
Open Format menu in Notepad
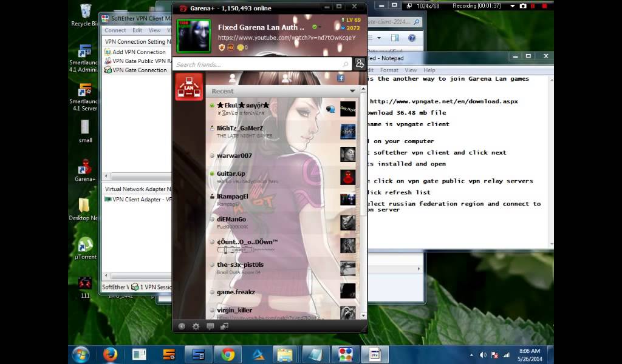(389, 70)
